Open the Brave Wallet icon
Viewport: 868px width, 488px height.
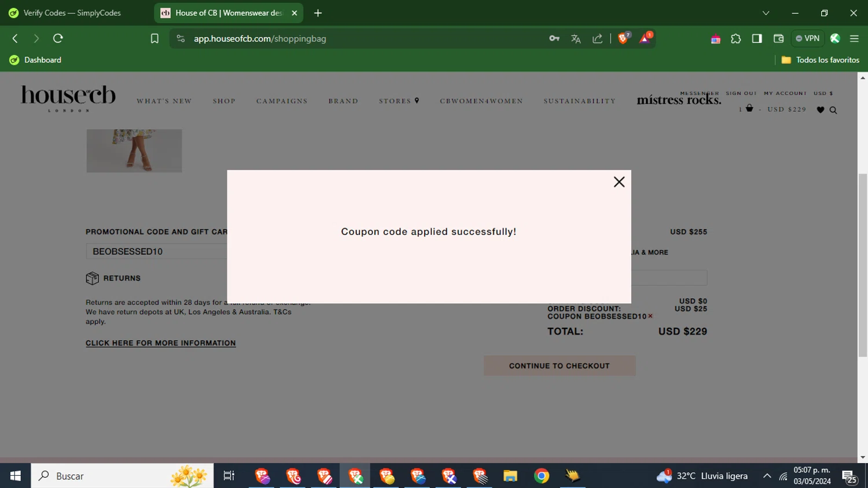tap(778, 39)
